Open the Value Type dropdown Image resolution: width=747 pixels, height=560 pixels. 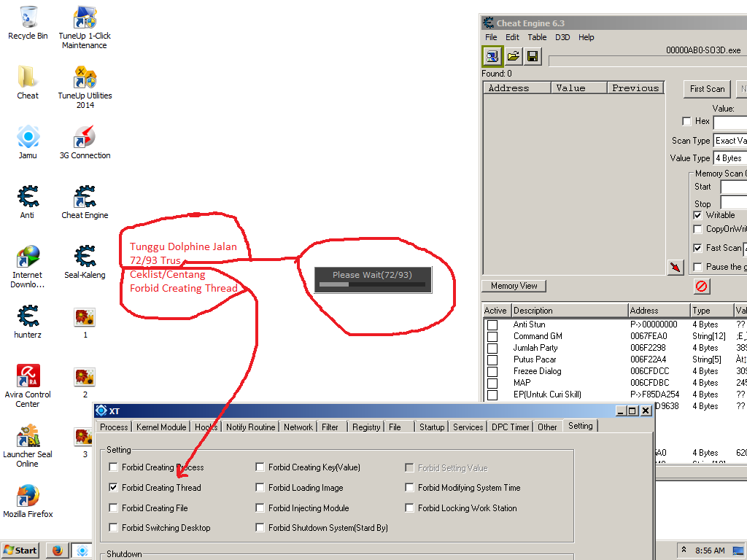tap(729, 158)
